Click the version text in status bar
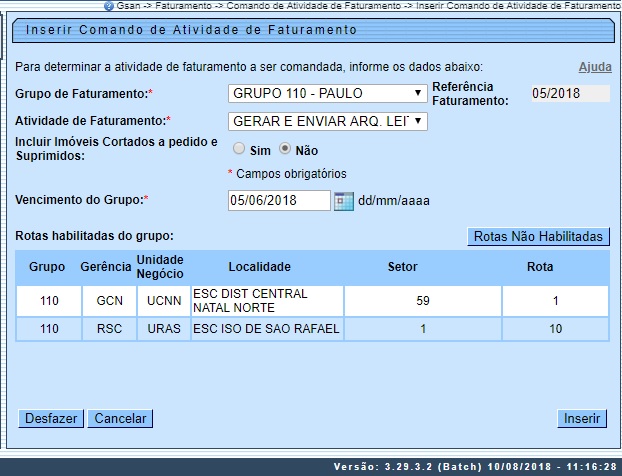The height and width of the screenshot is (476, 622). [475, 467]
